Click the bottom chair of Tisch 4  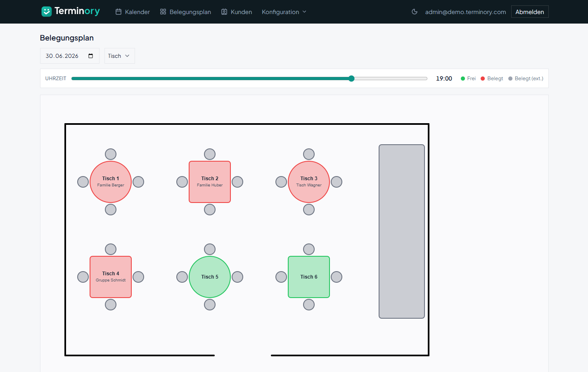tap(111, 305)
